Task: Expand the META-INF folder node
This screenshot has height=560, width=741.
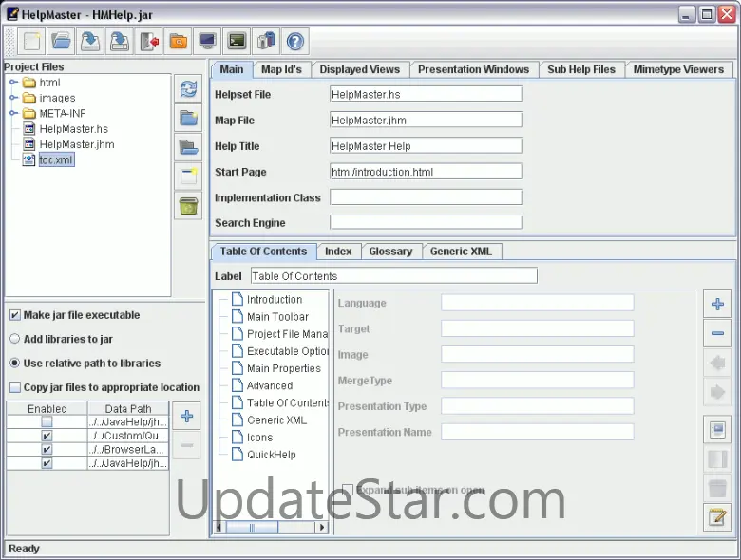Action: pos(13,113)
